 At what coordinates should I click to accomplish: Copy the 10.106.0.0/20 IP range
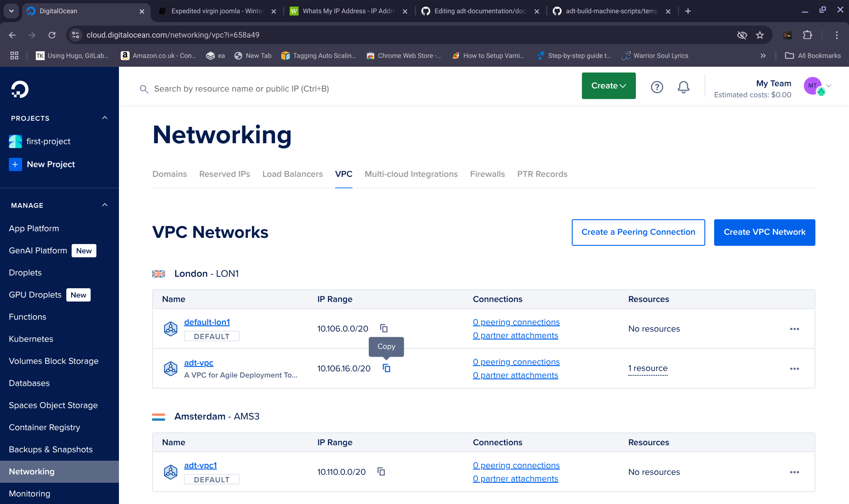coord(384,328)
